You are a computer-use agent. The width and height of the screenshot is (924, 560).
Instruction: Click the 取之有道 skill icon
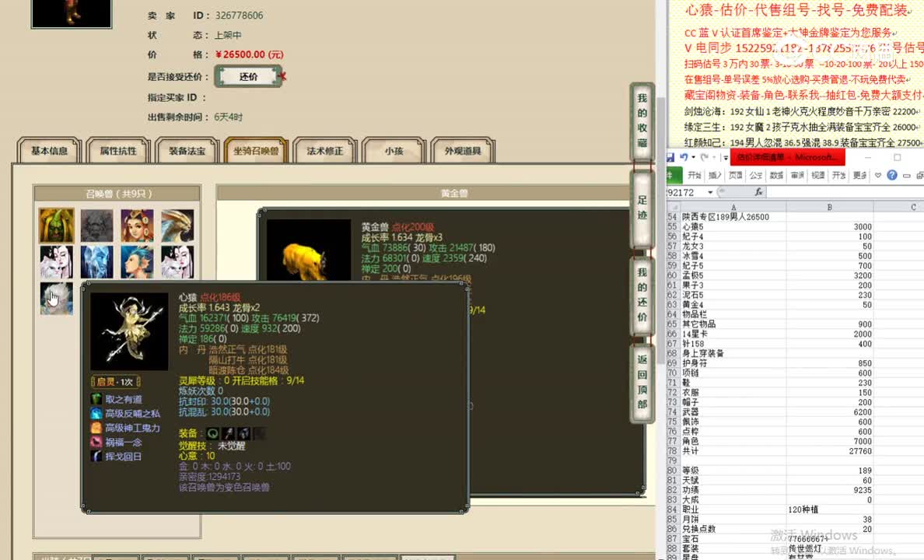click(96, 399)
